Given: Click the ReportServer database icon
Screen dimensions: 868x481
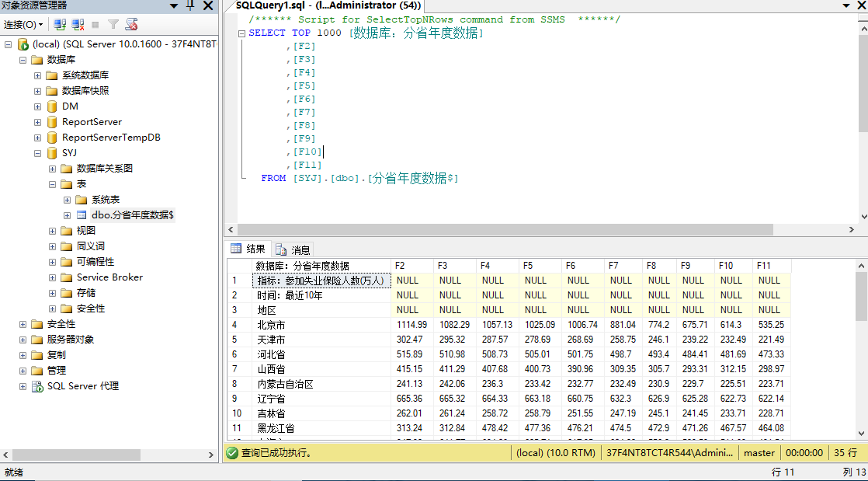Looking at the screenshot, I should [x=51, y=121].
